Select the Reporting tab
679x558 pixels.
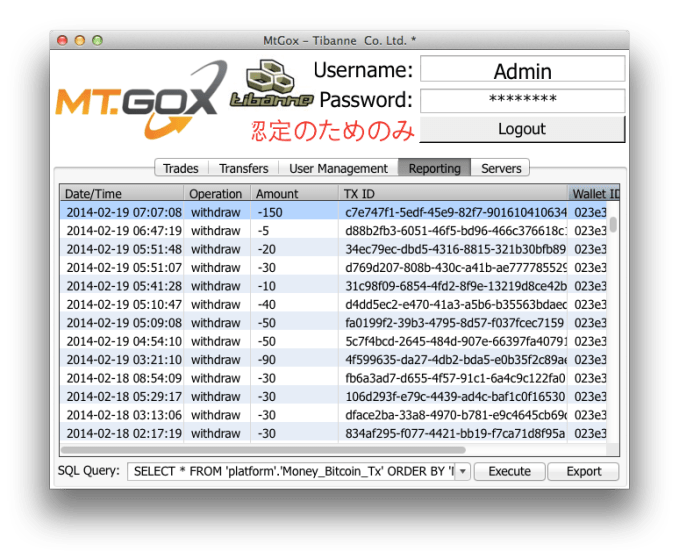tap(434, 168)
